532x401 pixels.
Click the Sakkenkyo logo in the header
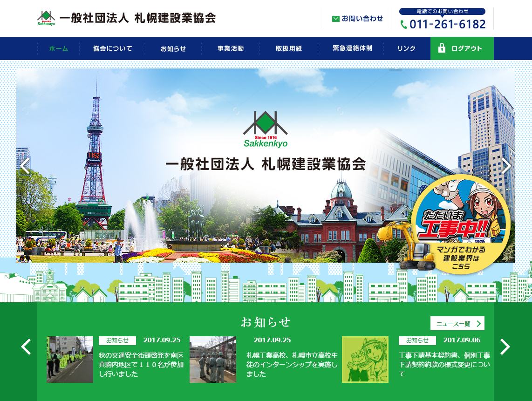coord(46,18)
